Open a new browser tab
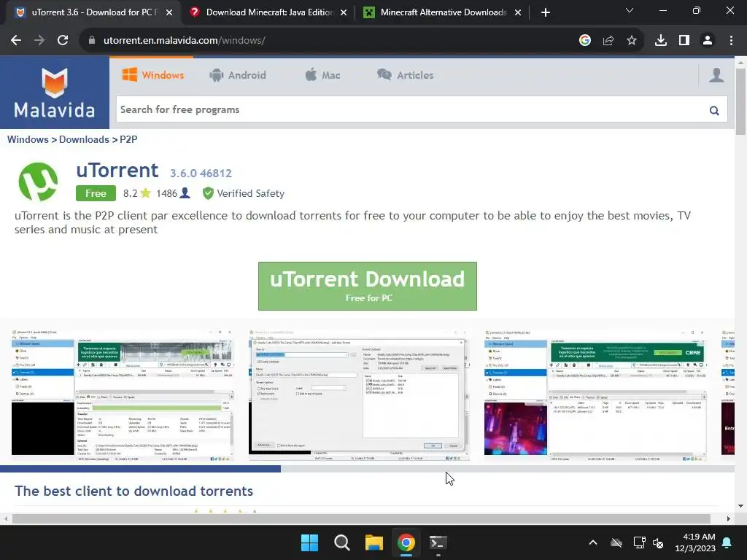This screenshot has height=560, width=747. click(546, 12)
